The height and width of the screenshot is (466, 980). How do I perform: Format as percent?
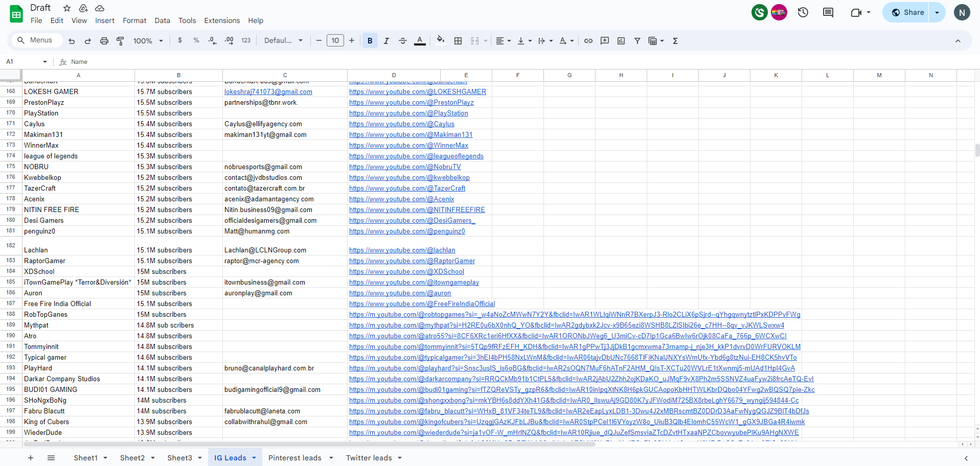(196, 40)
